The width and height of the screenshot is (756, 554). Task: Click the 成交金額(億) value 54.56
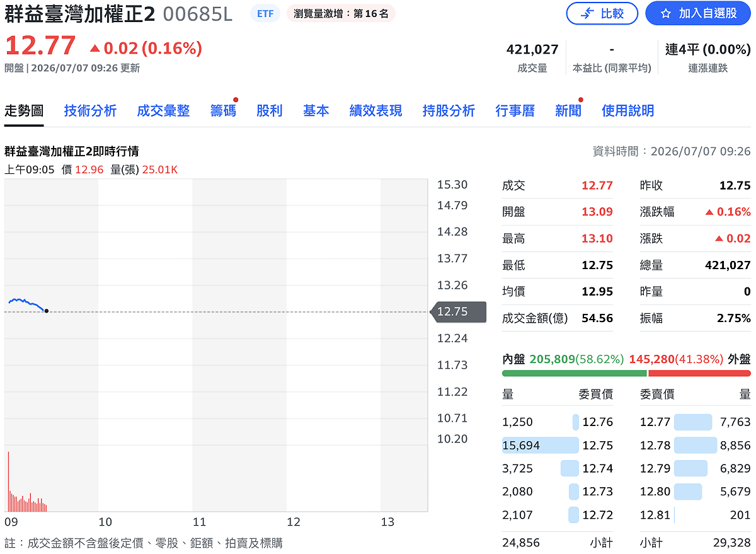point(597,318)
